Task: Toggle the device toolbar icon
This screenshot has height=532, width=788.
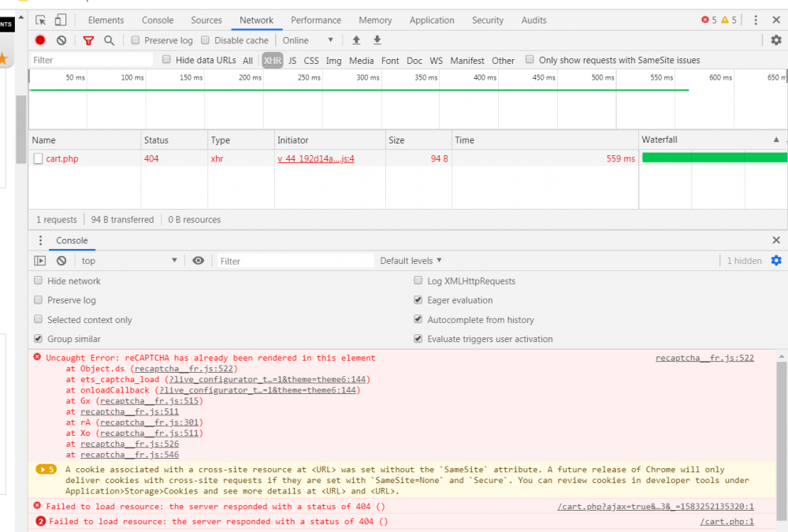Action: 60,20
